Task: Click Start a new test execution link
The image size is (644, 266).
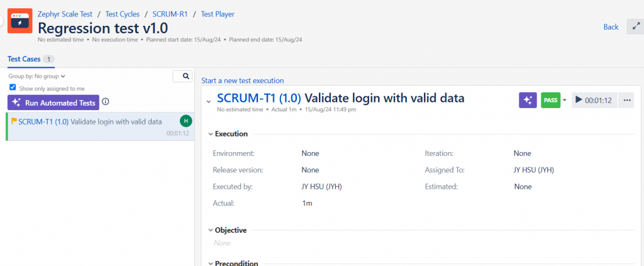Action: 242,80
